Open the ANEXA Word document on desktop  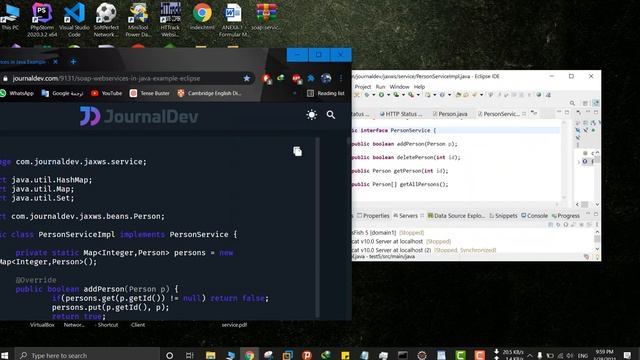pyautogui.click(x=233, y=19)
